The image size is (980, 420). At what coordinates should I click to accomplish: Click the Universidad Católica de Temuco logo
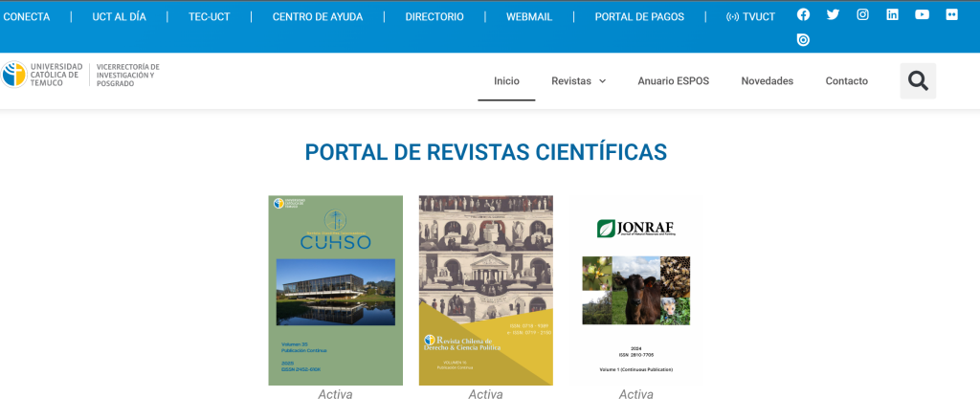[42, 75]
